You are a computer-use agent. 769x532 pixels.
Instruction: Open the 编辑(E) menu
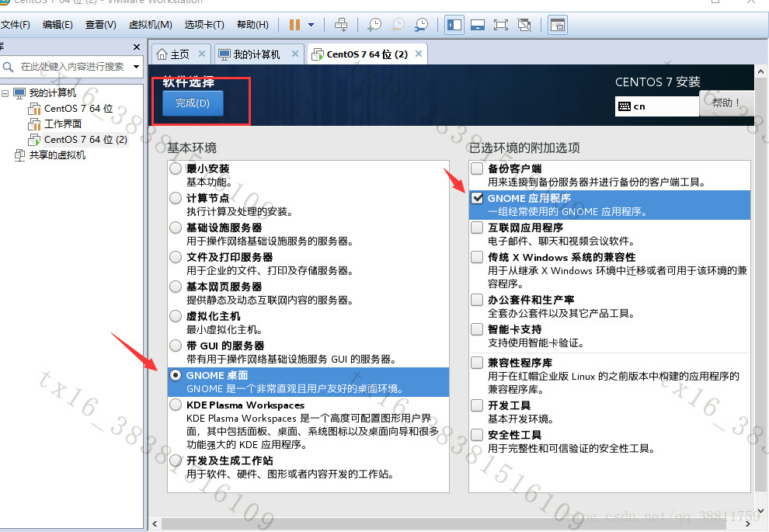pos(57,25)
